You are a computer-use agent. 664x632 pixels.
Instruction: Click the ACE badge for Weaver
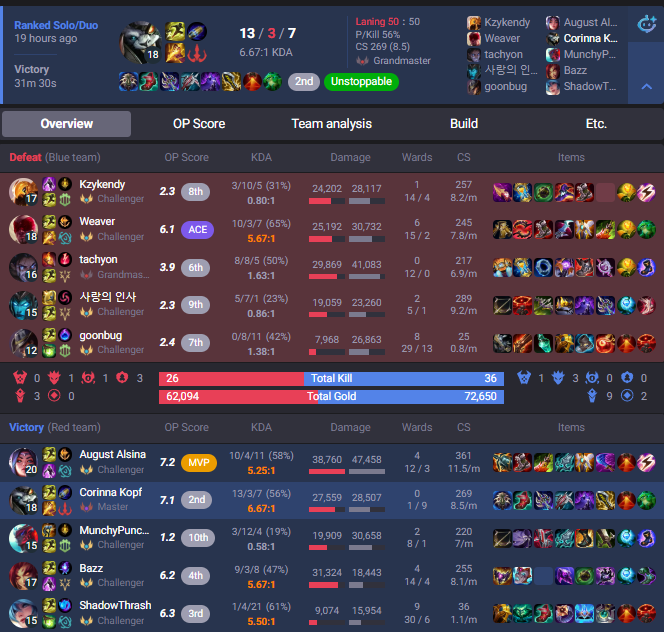pyautogui.click(x=197, y=230)
